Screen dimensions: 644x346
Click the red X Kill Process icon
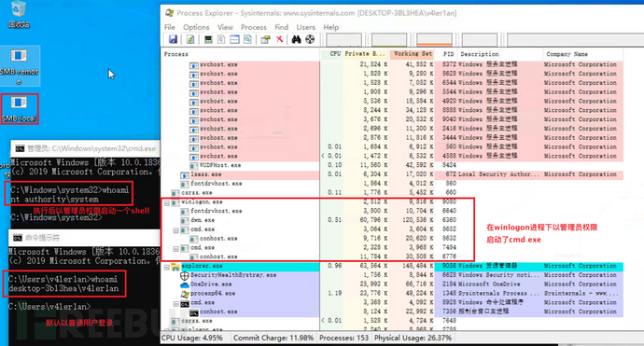click(x=279, y=39)
